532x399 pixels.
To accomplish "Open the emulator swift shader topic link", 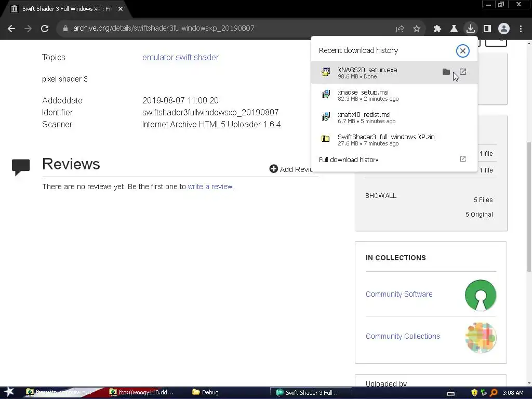I will click(x=180, y=57).
